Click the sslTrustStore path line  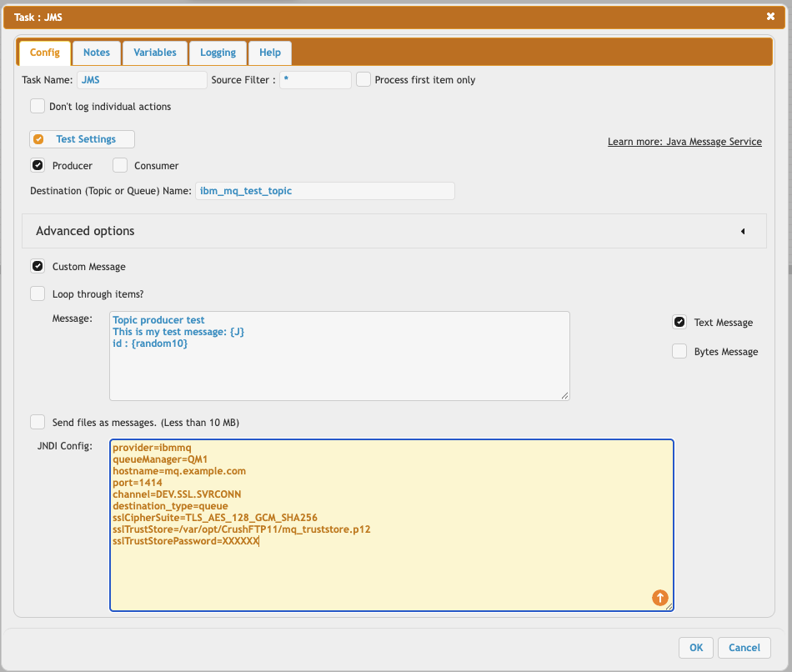click(242, 529)
